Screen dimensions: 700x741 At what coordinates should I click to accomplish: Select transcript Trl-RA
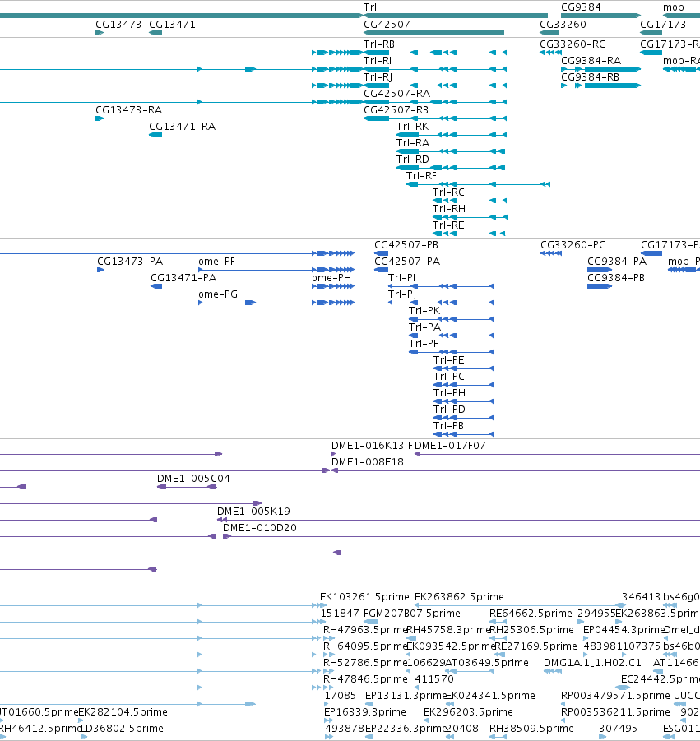pyautogui.click(x=413, y=143)
